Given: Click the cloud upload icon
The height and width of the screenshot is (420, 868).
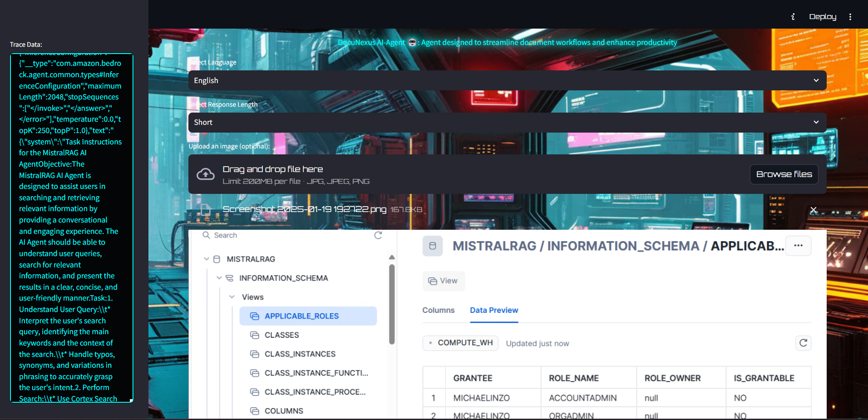Looking at the screenshot, I should [x=206, y=174].
